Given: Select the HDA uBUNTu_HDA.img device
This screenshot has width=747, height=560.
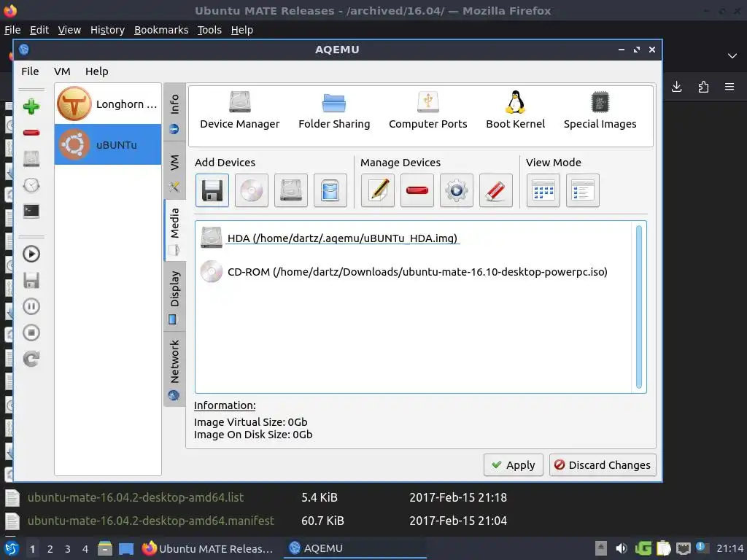Looking at the screenshot, I should click(330, 238).
